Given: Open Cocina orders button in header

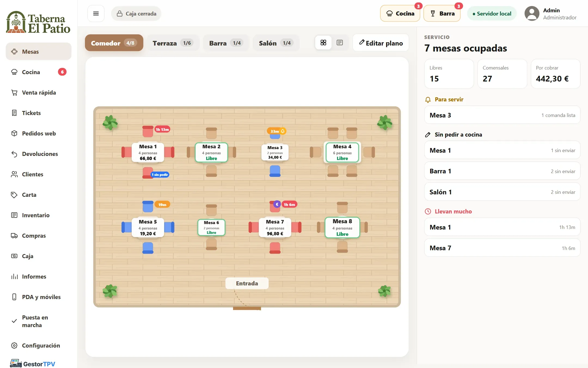Looking at the screenshot, I should [x=400, y=14].
